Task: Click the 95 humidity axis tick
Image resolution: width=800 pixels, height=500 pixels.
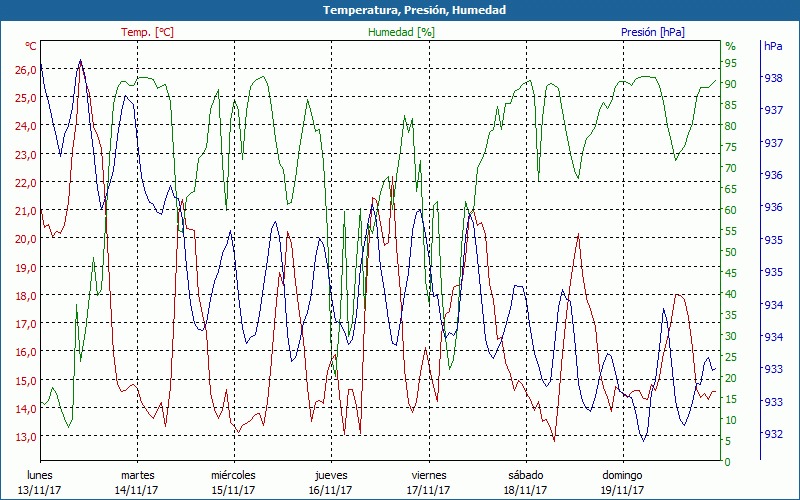Action: click(x=730, y=62)
